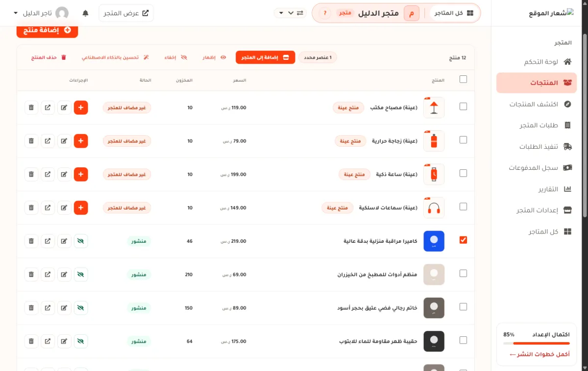
Task: Click the user avatar icon
Action: pyautogui.click(x=62, y=13)
